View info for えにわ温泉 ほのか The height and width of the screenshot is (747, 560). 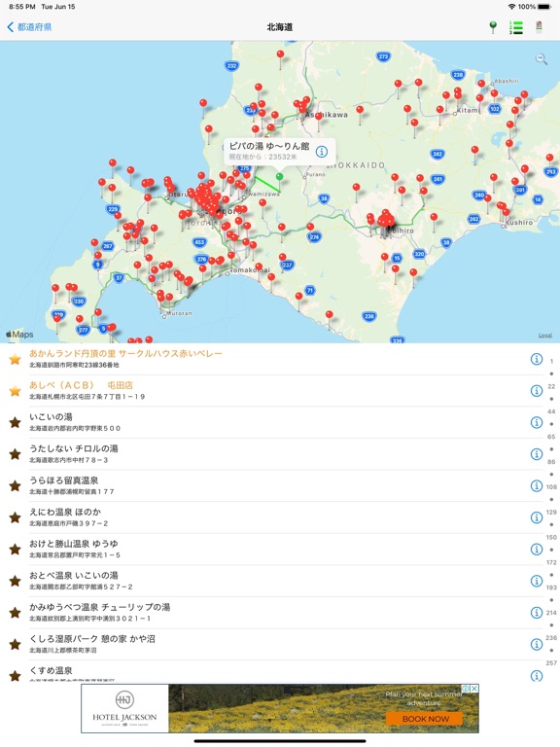point(537,517)
